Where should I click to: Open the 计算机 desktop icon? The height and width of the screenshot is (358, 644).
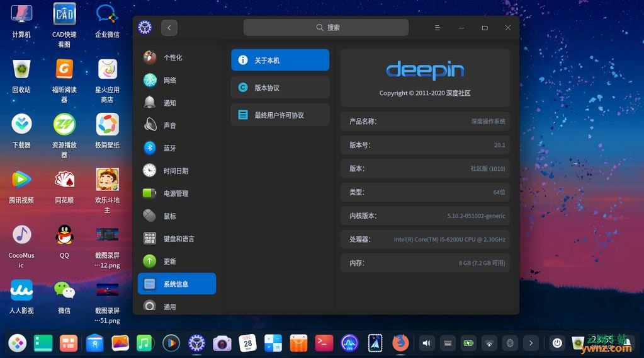[x=21, y=21]
